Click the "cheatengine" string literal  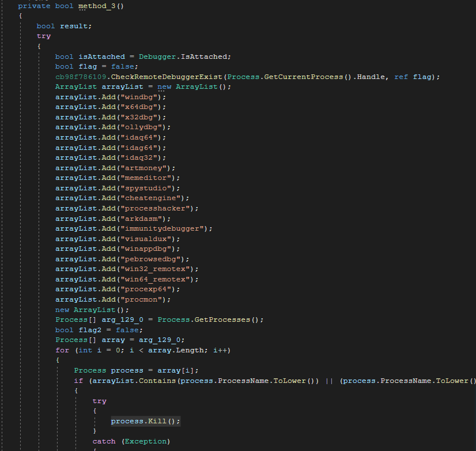pos(150,198)
